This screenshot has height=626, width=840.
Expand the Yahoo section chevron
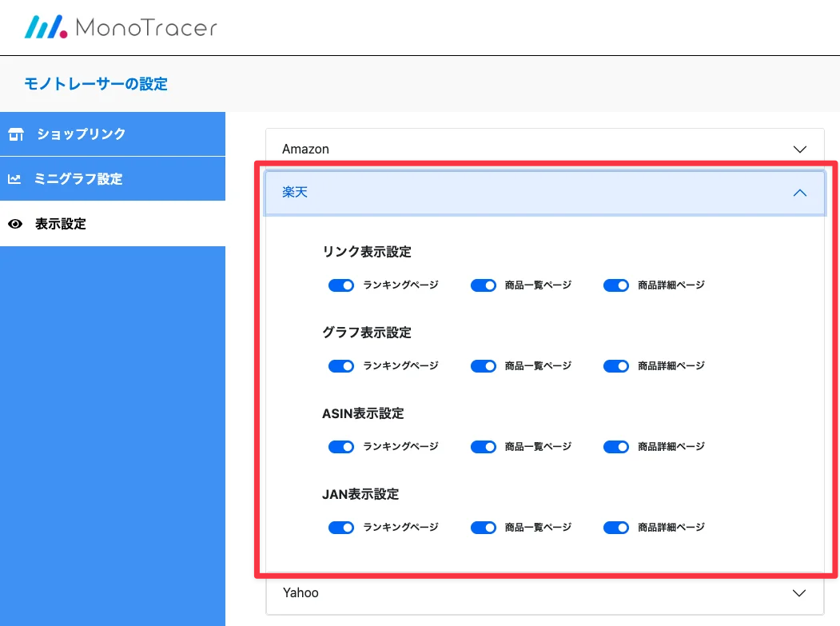tap(799, 593)
